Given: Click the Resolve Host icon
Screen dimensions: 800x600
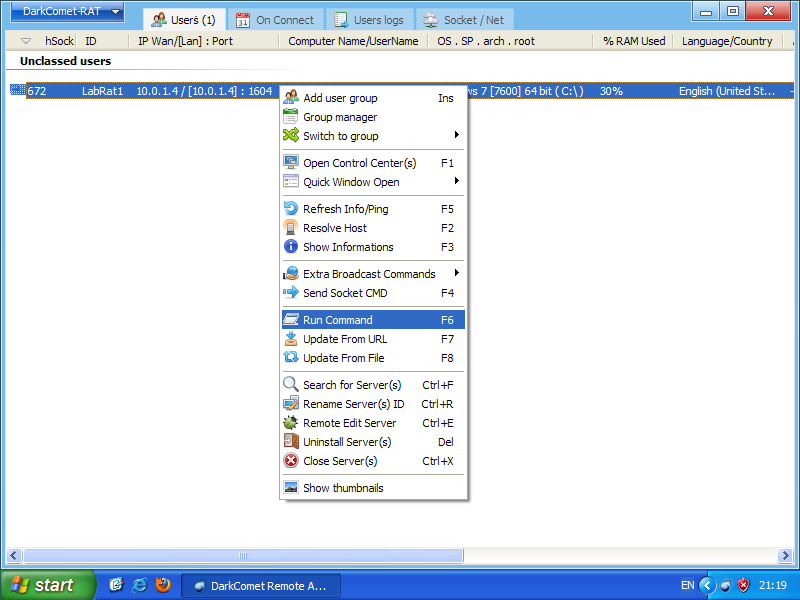Looking at the screenshot, I should pyautogui.click(x=291, y=228).
